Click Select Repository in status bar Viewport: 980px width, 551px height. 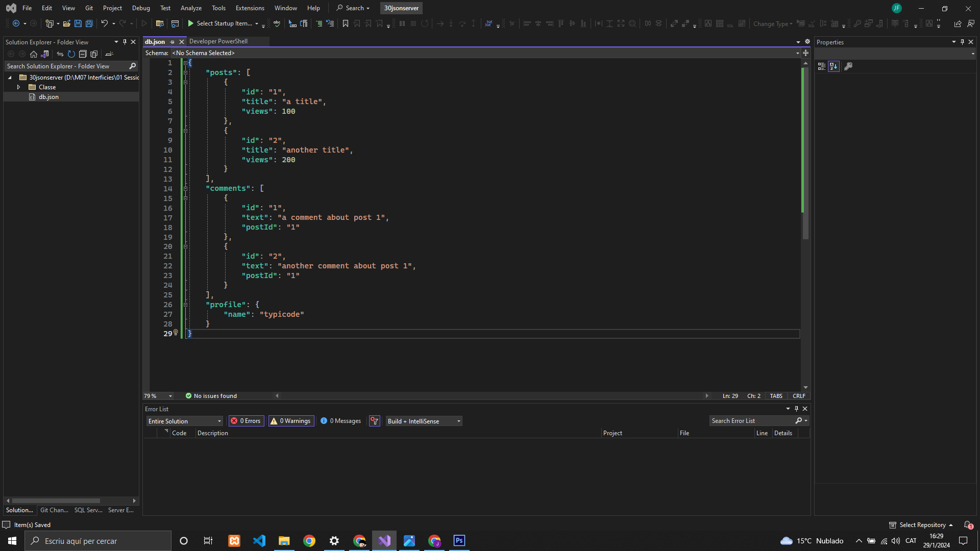[922, 525]
